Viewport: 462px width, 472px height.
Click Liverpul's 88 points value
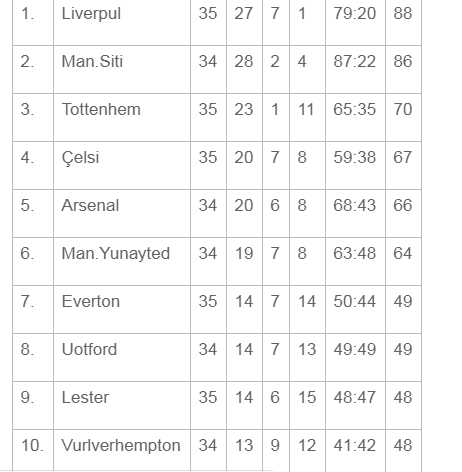coord(403,14)
